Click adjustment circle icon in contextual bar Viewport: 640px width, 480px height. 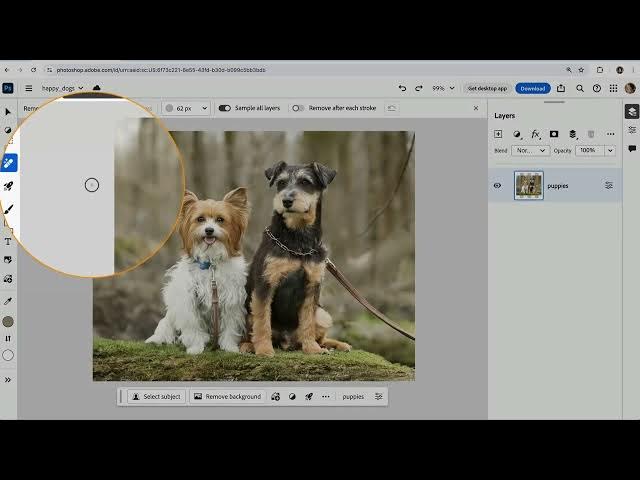point(292,397)
